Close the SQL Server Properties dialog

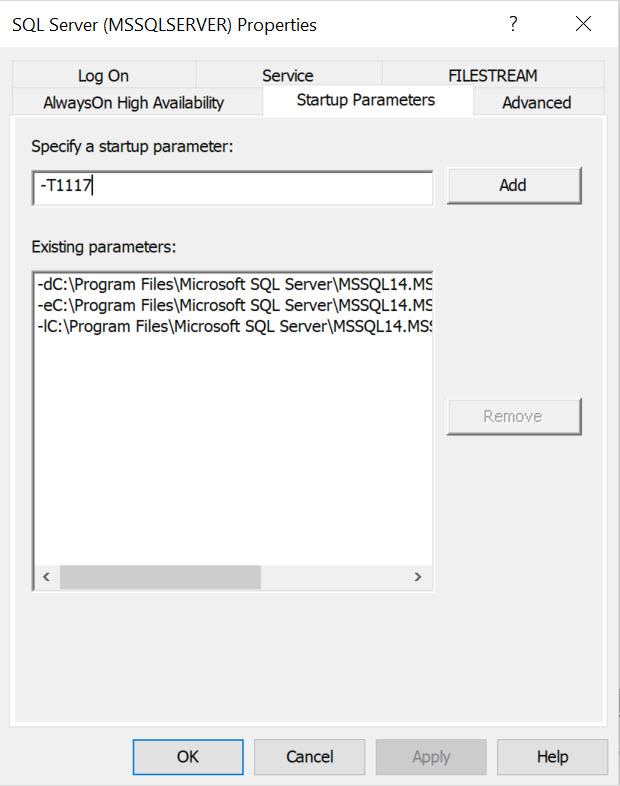pyautogui.click(x=583, y=24)
